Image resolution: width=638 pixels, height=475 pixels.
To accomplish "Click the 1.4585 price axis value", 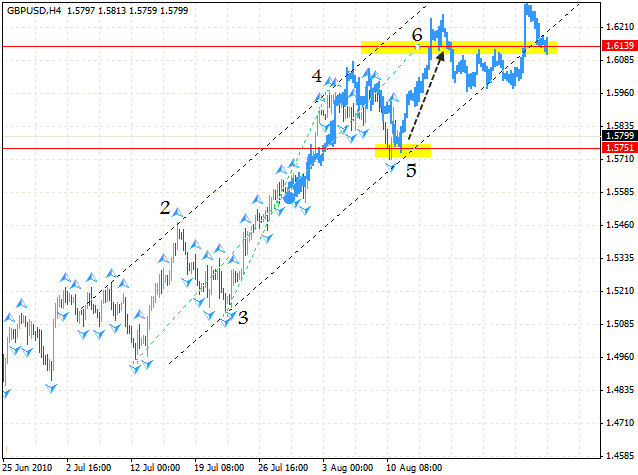I will [x=620, y=455].
